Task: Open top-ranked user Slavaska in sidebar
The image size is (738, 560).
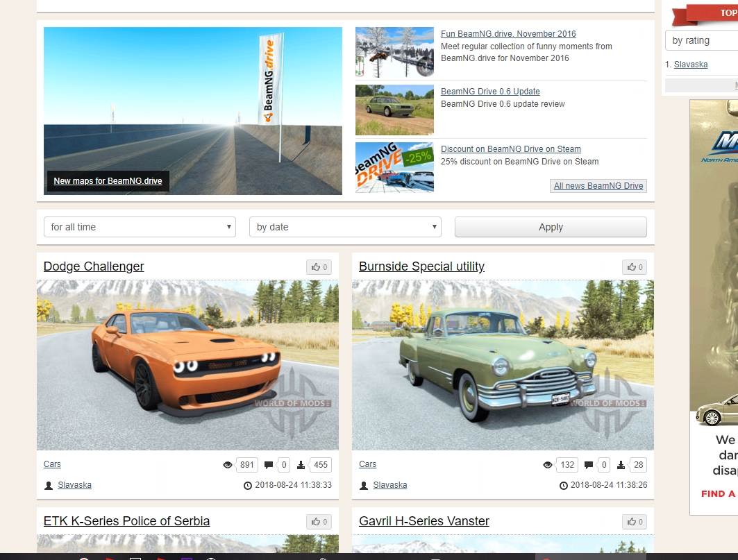Action: [x=691, y=65]
